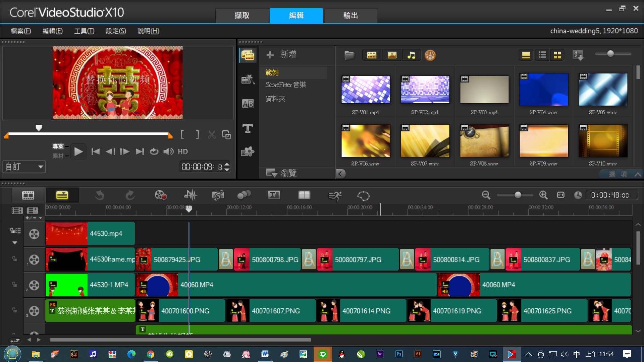Jump to the start of project
Viewport: 644px width, 362px height.
[96, 152]
